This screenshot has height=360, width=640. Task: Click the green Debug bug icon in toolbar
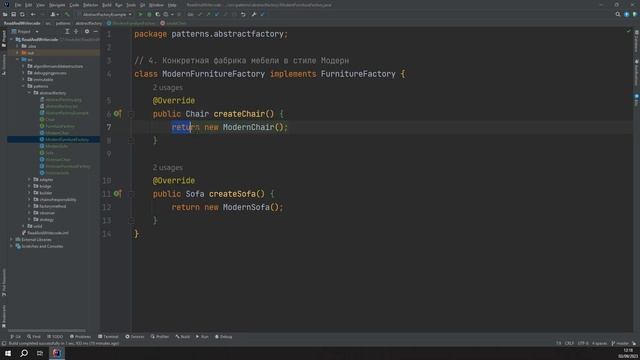pyautogui.click(x=149, y=14)
